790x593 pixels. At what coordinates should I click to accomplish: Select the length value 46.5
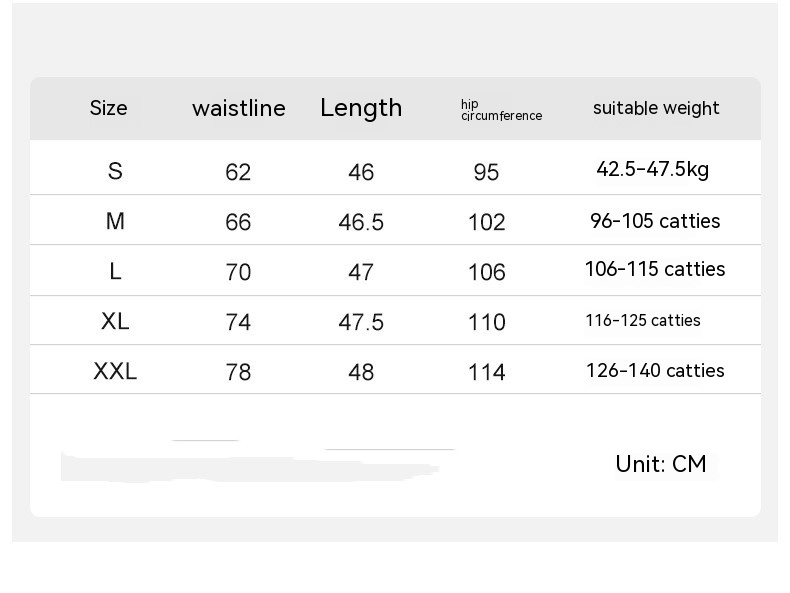pyautogui.click(x=361, y=222)
